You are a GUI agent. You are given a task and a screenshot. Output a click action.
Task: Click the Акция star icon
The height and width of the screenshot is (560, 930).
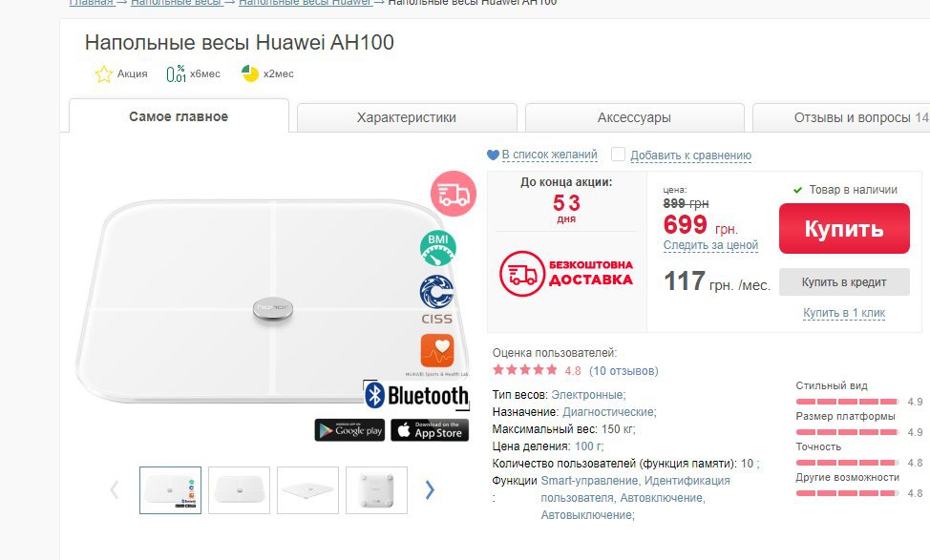104,74
